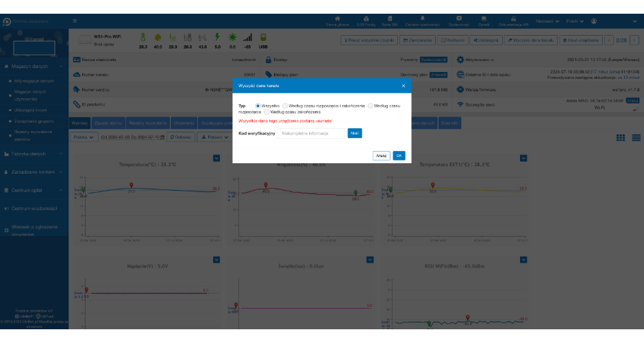Click the date range calendar field
The width and height of the screenshot is (644, 343).
click(133, 137)
